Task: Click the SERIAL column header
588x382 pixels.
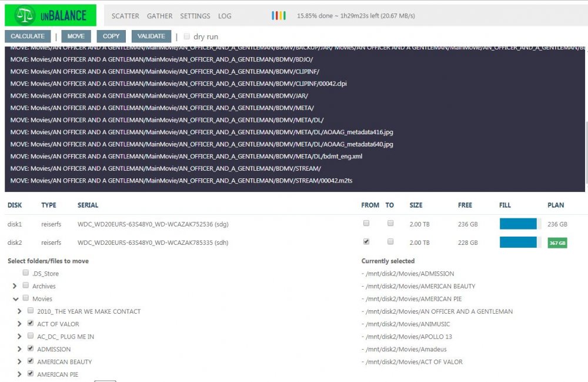Action: pos(88,205)
